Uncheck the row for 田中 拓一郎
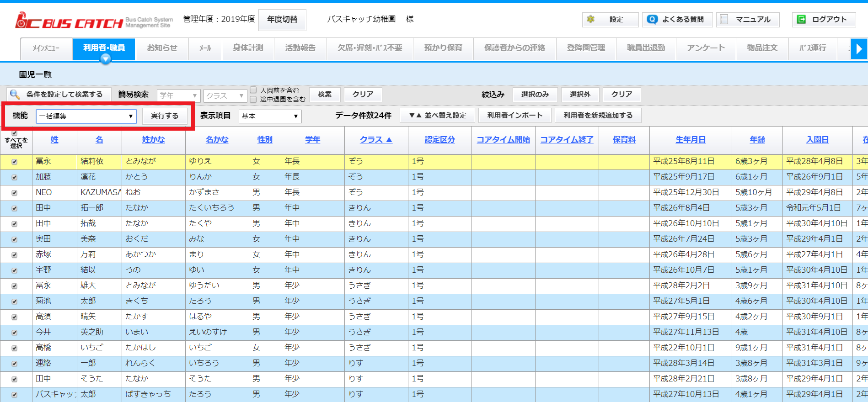Image resolution: width=868 pixels, height=402 pixels. (14, 208)
